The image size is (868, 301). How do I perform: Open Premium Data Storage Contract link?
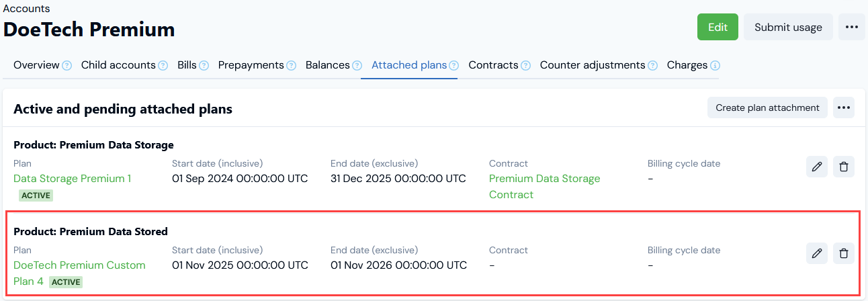click(x=544, y=186)
